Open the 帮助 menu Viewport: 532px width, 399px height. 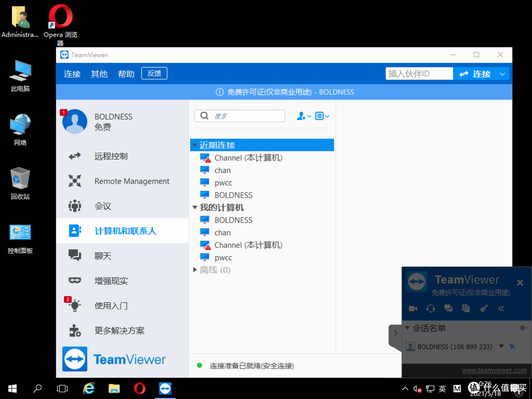pyautogui.click(x=126, y=74)
